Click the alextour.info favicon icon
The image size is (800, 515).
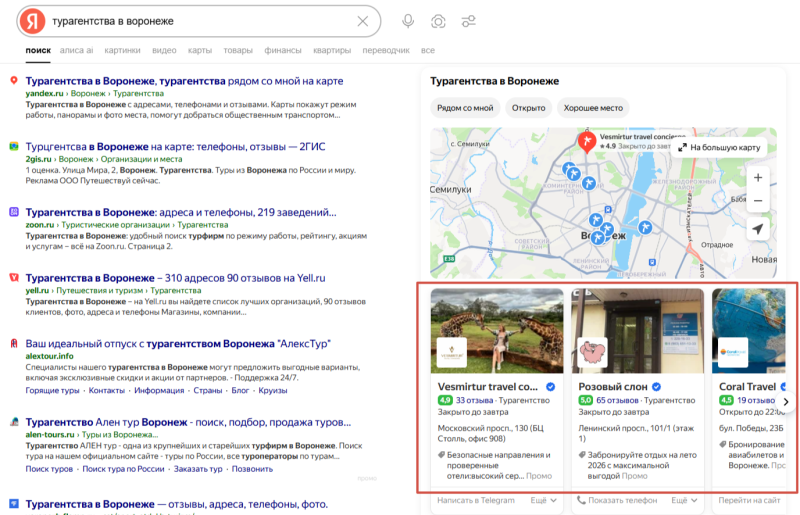click(x=14, y=344)
